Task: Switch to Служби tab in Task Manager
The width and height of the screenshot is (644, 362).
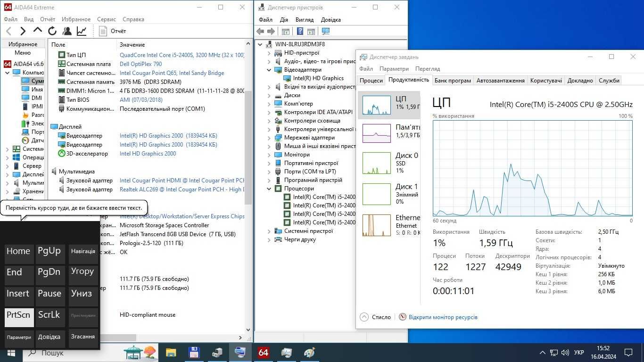Action: 609,81
